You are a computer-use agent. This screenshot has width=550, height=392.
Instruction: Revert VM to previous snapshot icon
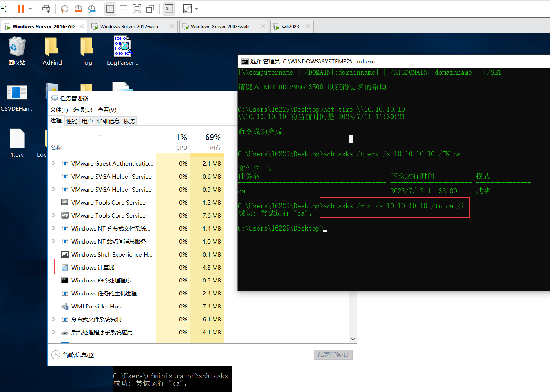78,9
